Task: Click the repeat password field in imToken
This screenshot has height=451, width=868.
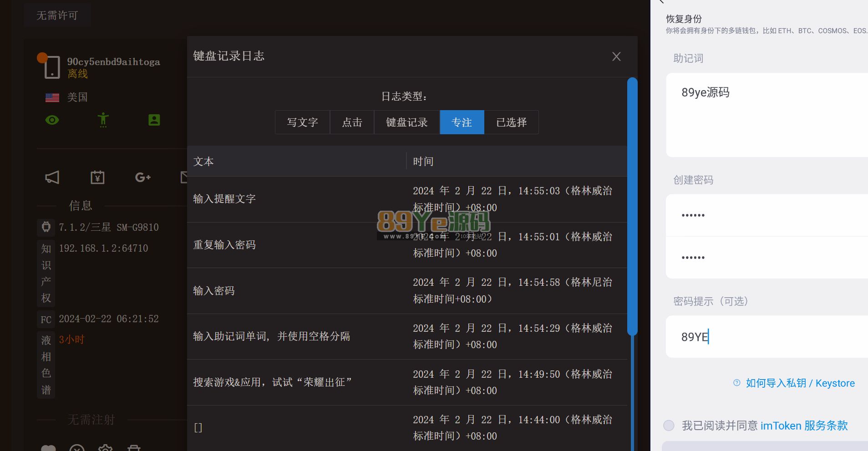Action: [767, 258]
